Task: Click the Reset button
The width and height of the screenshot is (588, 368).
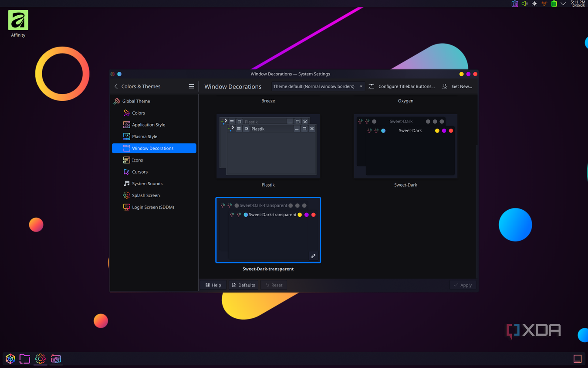Action: pyautogui.click(x=274, y=285)
